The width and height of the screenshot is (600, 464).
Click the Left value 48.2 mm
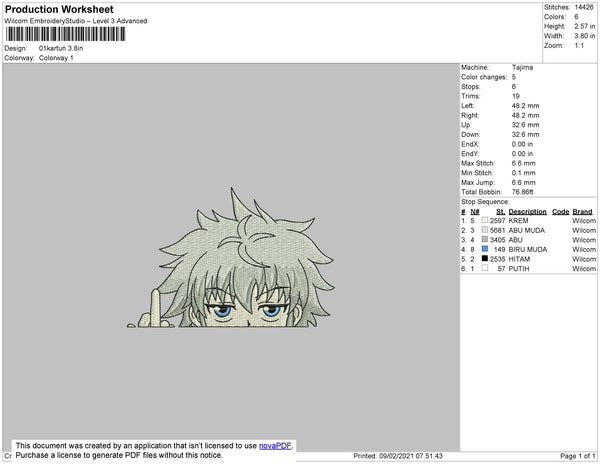pos(525,106)
